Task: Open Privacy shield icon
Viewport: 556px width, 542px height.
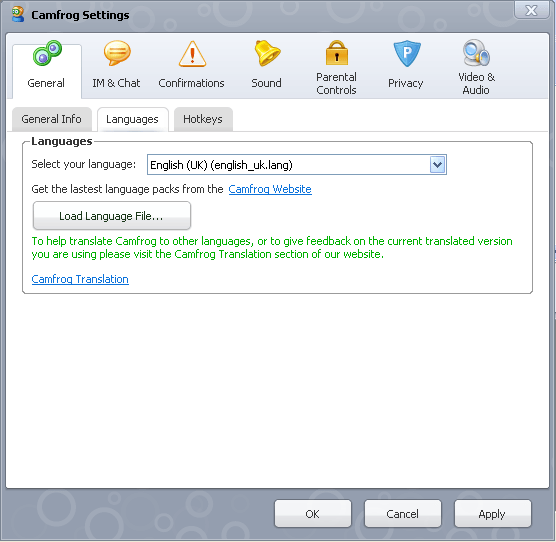Action: (x=407, y=54)
